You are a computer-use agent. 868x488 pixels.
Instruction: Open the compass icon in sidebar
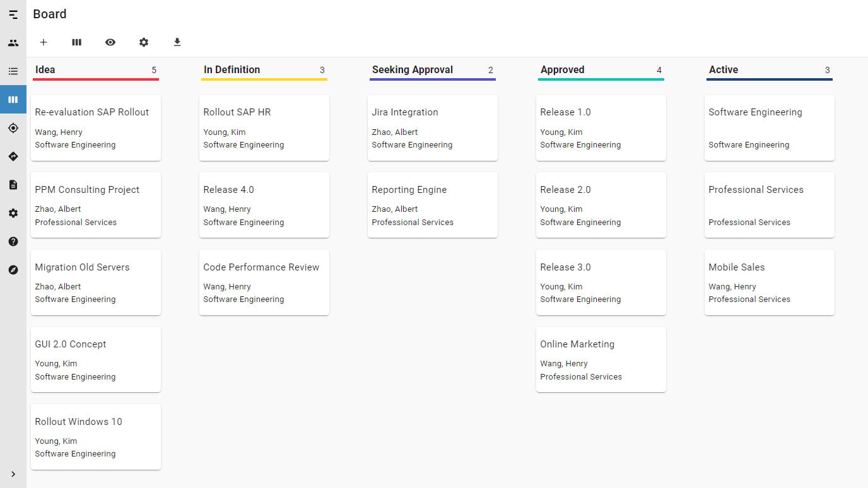[13, 270]
